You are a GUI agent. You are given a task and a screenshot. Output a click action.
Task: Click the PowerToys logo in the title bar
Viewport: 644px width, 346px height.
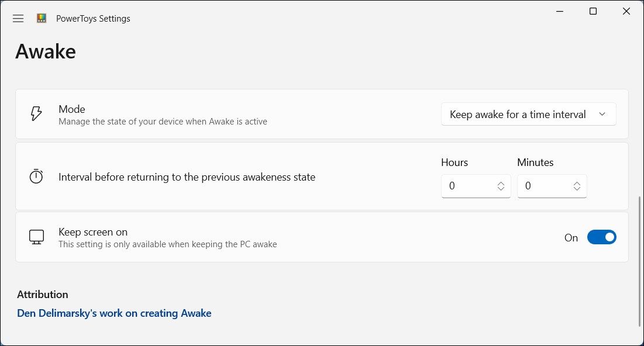pyautogui.click(x=41, y=18)
